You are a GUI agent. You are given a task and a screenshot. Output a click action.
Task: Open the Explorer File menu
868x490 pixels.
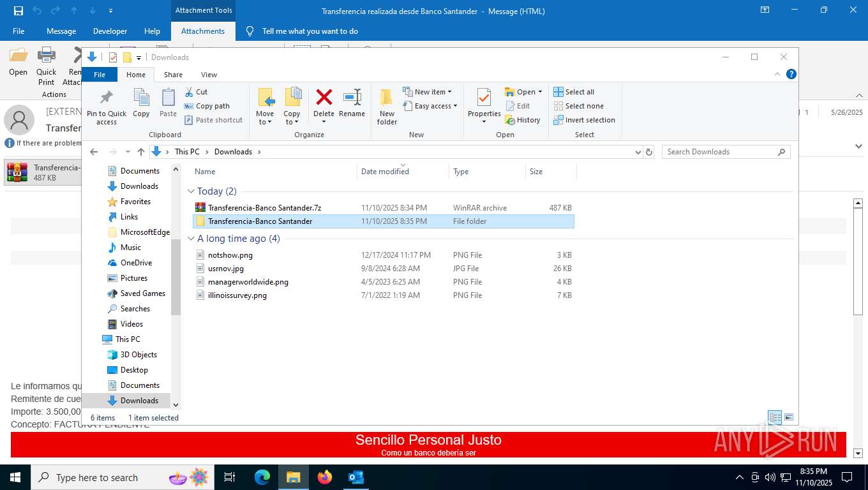pyautogui.click(x=100, y=75)
